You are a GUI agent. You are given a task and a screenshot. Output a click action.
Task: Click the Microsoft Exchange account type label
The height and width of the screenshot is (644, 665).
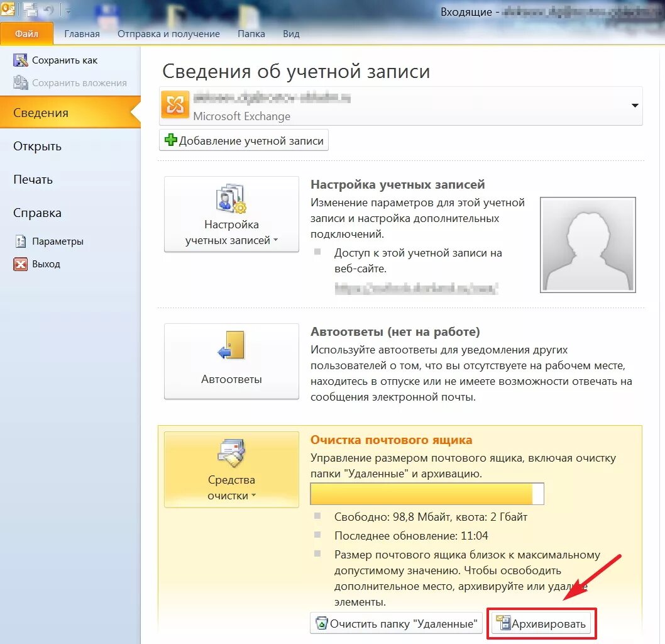242,116
